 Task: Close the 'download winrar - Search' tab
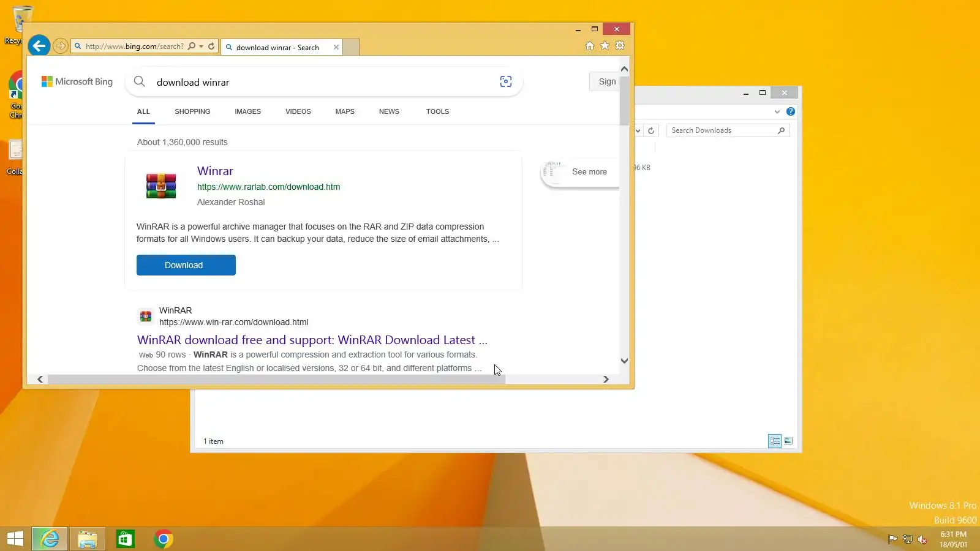pyautogui.click(x=336, y=47)
